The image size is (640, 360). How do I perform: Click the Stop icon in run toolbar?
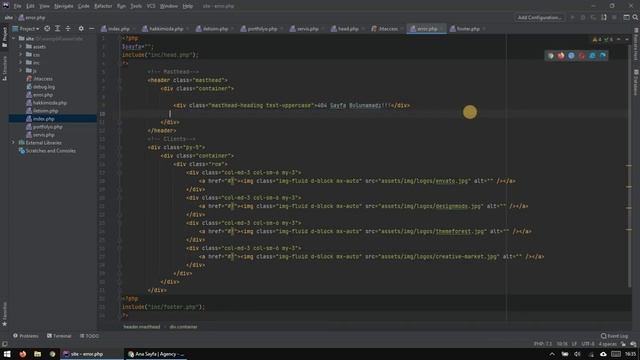pos(614,18)
